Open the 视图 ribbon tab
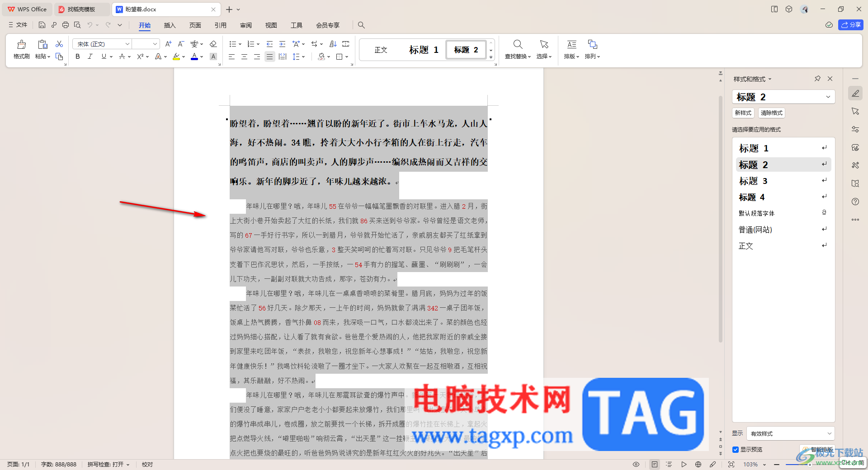The image size is (868, 470). (x=271, y=25)
